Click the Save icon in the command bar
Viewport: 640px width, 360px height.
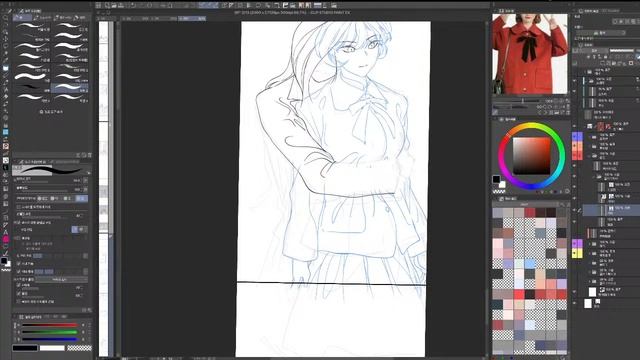coord(122,5)
